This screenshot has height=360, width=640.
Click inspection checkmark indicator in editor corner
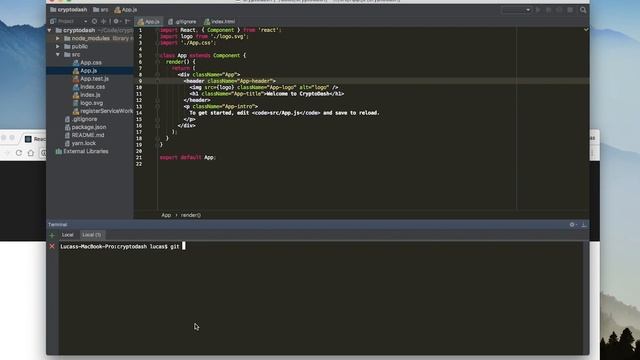click(586, 30)
